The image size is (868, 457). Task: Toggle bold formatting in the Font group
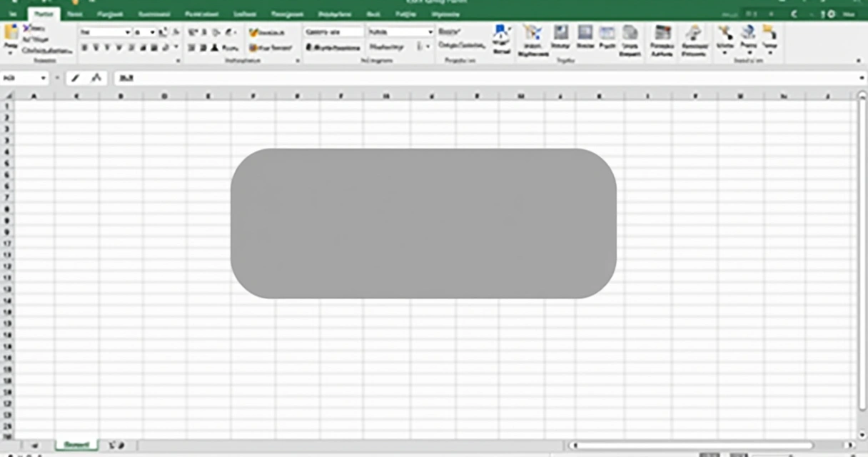(x=84, y=47)
